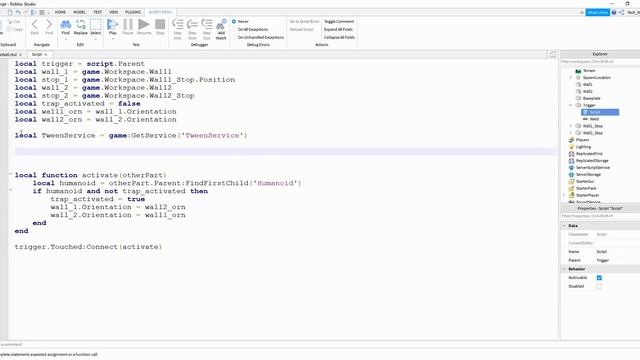This screenshot has height=360, width=640.
Task: Click the Parent property value Trigger
Action: [x=603, y=260]
